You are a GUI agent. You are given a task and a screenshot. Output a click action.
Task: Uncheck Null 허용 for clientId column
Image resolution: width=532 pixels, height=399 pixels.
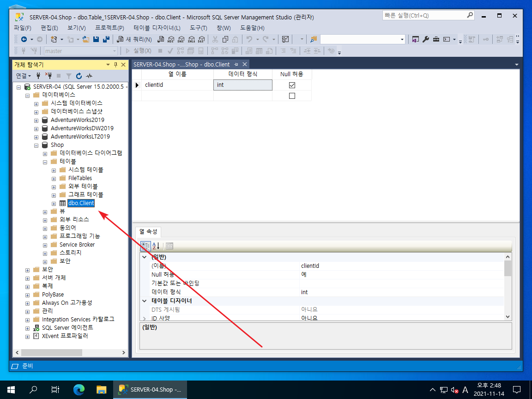tap(292, 85)
